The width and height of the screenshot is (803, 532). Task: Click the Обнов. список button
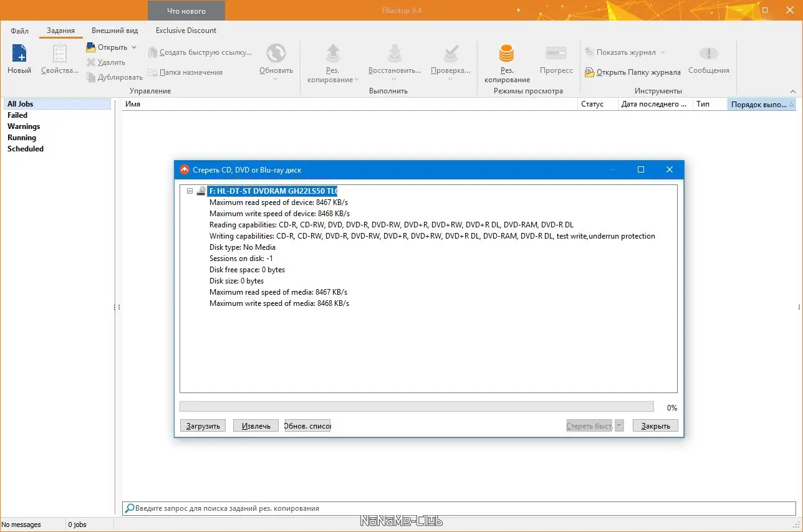[307, 425]
